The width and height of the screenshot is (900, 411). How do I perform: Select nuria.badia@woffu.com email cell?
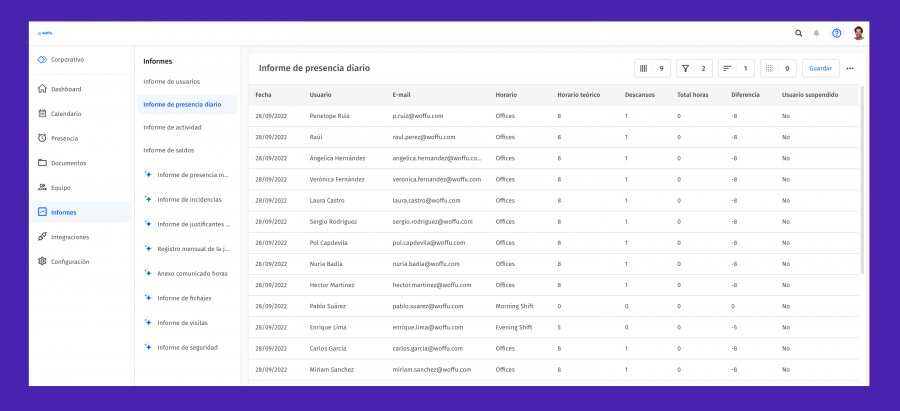click(426, 264)
